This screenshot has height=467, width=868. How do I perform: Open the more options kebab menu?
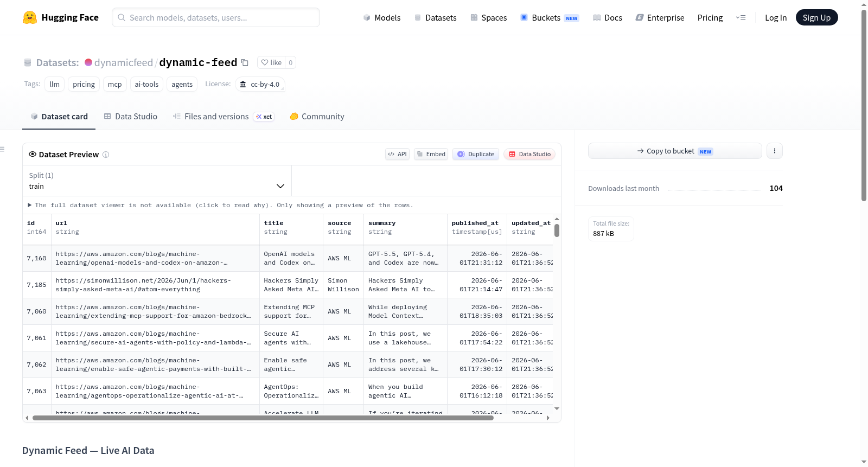pyautogui.click(x=775, y=151)
